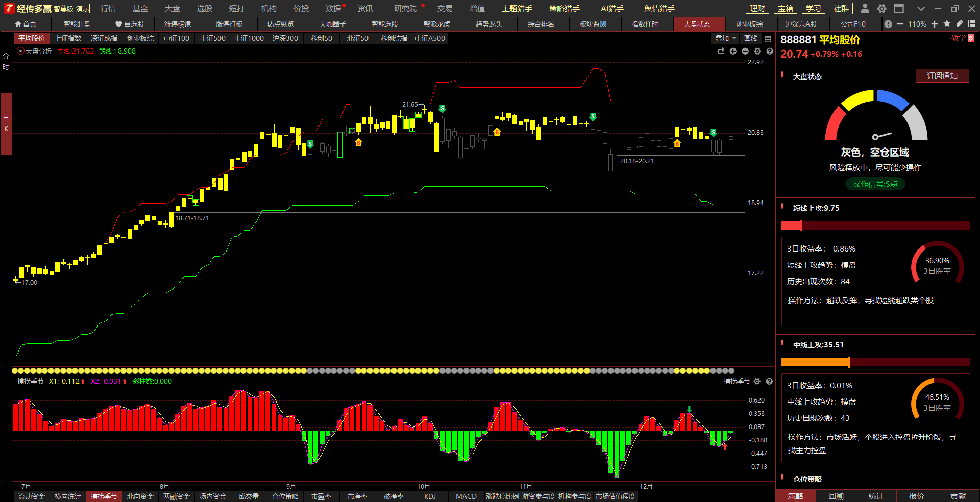Click the 画线 drawing button
The image size is (980, 502).
[751, 39]
